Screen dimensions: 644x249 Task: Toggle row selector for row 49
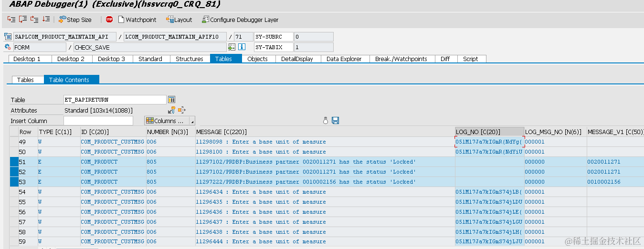[14, 142]
